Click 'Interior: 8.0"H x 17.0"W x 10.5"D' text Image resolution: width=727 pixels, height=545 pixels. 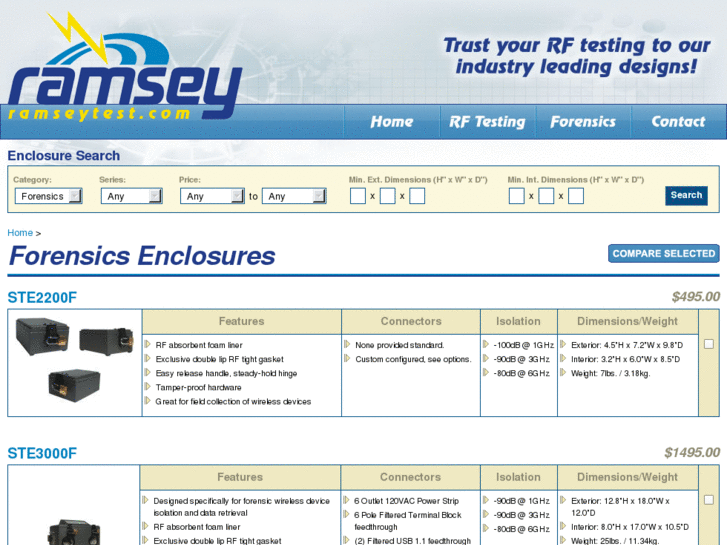630,527
